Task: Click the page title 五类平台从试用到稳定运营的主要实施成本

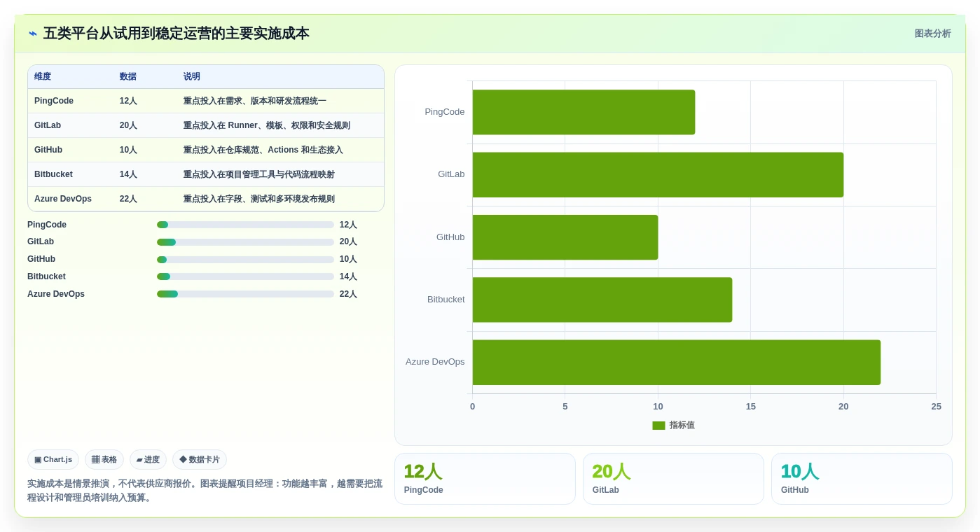Action: (x=177, y=34)
